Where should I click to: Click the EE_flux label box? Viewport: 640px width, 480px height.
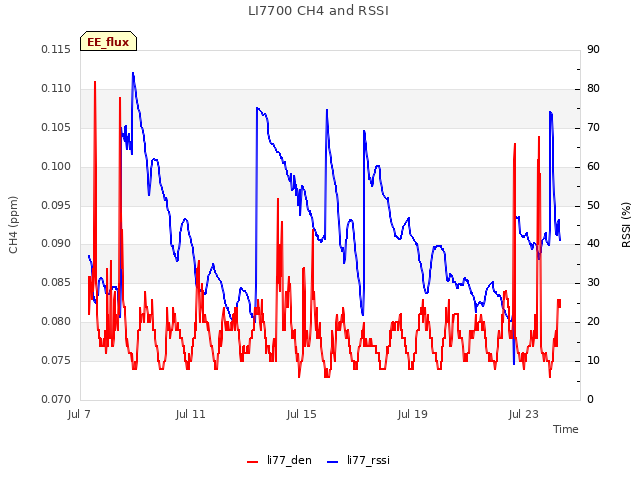pos(108,41)
